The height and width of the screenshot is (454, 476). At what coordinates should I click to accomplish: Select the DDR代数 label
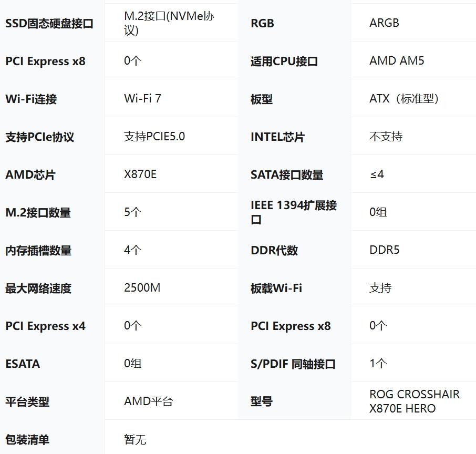click(274, 251)
